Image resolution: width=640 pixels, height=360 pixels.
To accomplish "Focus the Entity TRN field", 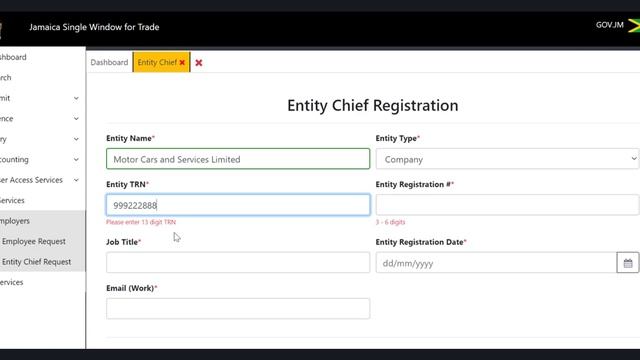I will coord(238,205).
